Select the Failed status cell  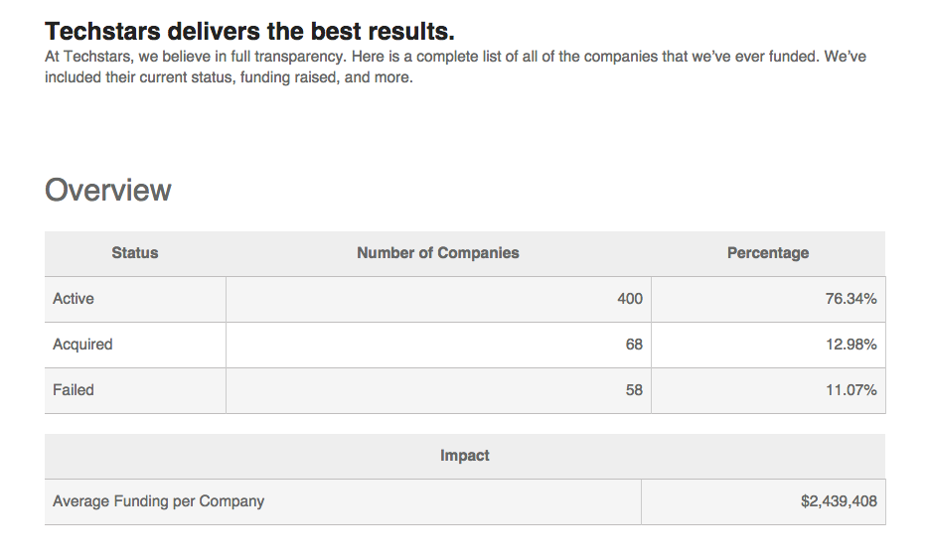tap(74, 390)
